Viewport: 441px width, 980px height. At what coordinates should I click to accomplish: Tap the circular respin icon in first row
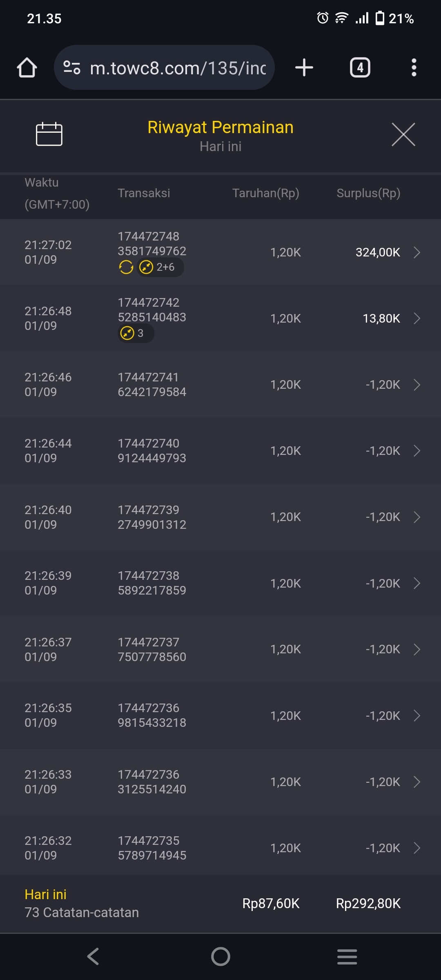(x=126, y=267)
